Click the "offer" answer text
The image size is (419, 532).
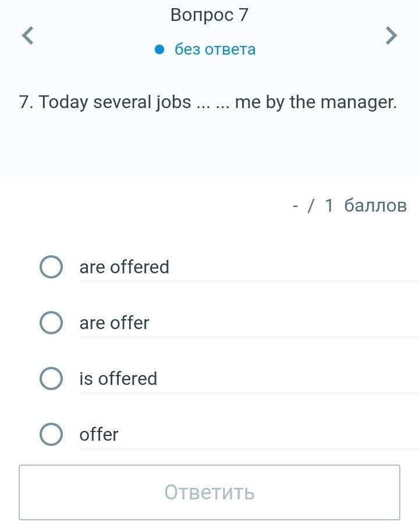pyautogui.click(x=99, y=434)
